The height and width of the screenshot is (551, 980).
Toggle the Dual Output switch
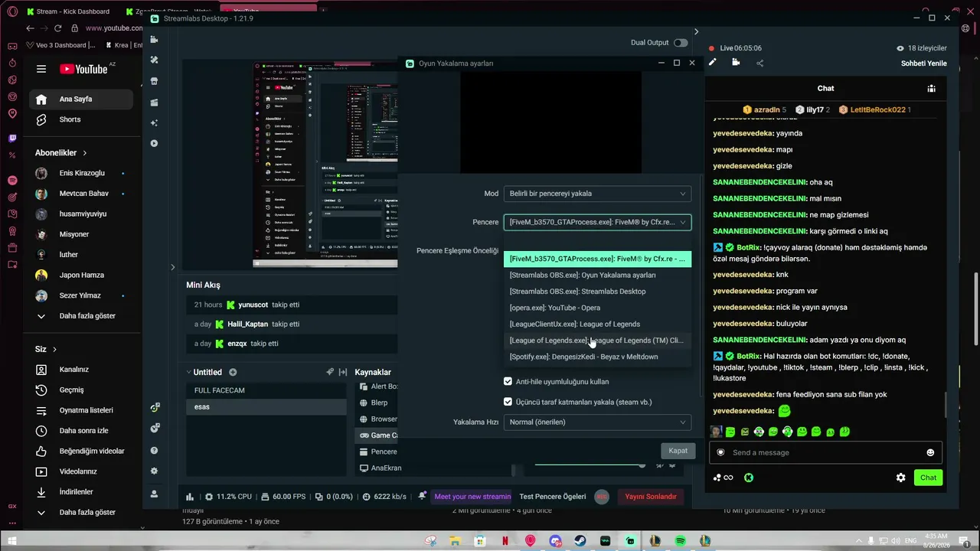tap(681, 43)
